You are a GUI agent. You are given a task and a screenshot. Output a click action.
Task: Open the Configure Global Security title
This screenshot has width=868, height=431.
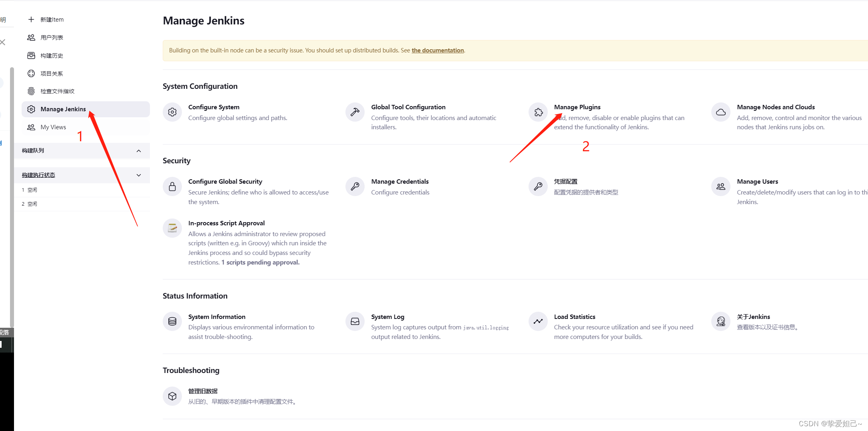point(225,181)
